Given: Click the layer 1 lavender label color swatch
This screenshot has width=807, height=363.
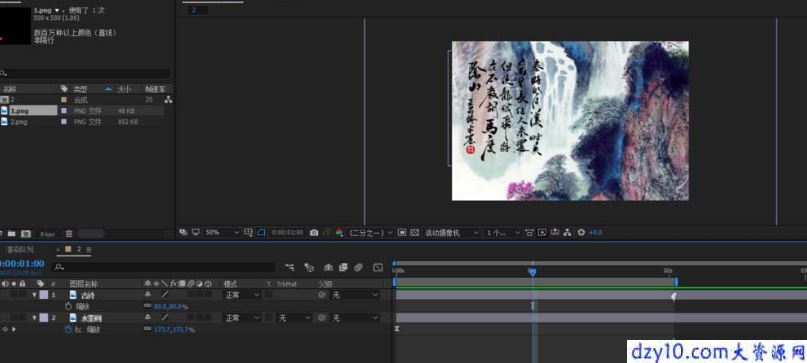Looking at the screenshot, I should [x=44, y=295].
